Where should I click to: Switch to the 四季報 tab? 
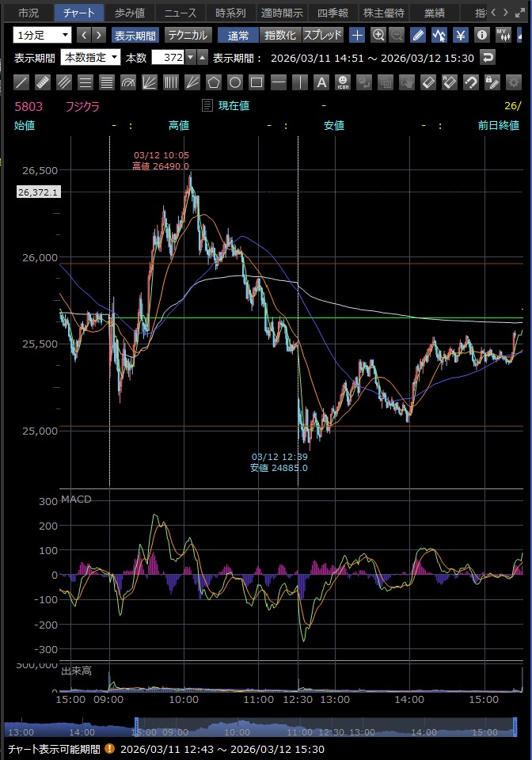pos(332,13)
